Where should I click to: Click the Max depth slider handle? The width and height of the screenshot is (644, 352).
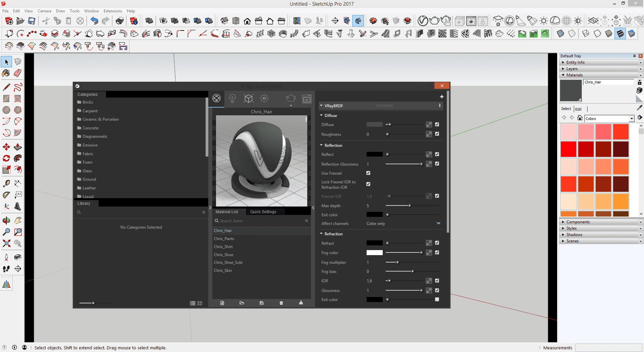tap(410, 206)
